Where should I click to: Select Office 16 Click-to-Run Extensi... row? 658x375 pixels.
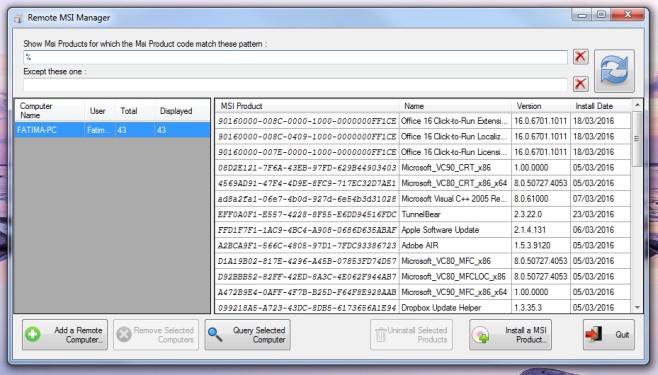coord(423,121)
